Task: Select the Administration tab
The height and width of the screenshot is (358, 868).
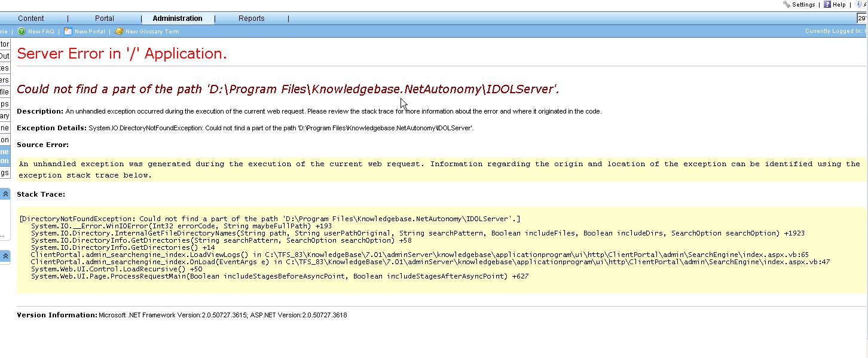Action: [178, 19]
